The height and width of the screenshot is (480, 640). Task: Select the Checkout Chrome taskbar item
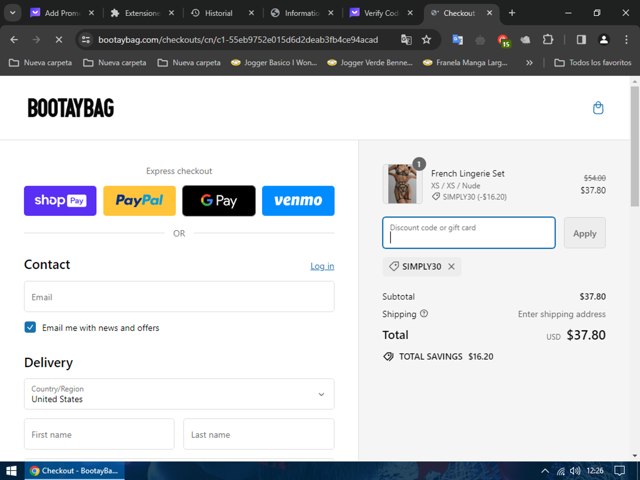pos(74,471)
